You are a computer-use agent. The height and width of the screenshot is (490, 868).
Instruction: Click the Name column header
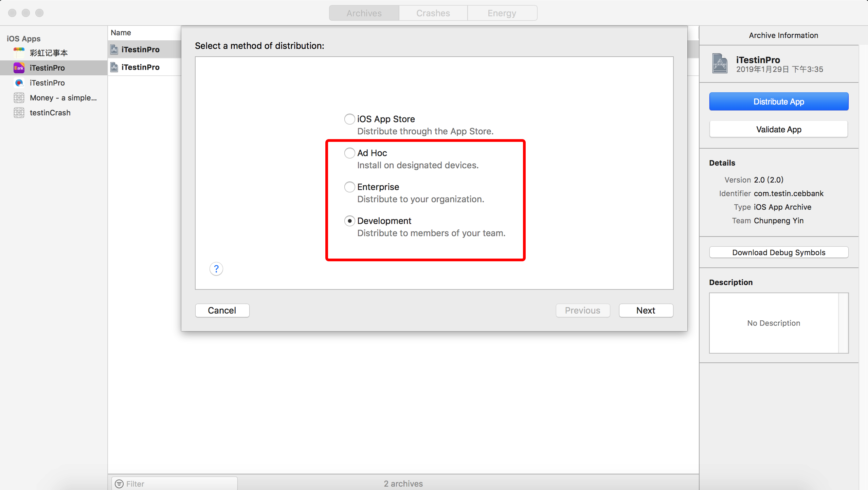pos(121,33)
